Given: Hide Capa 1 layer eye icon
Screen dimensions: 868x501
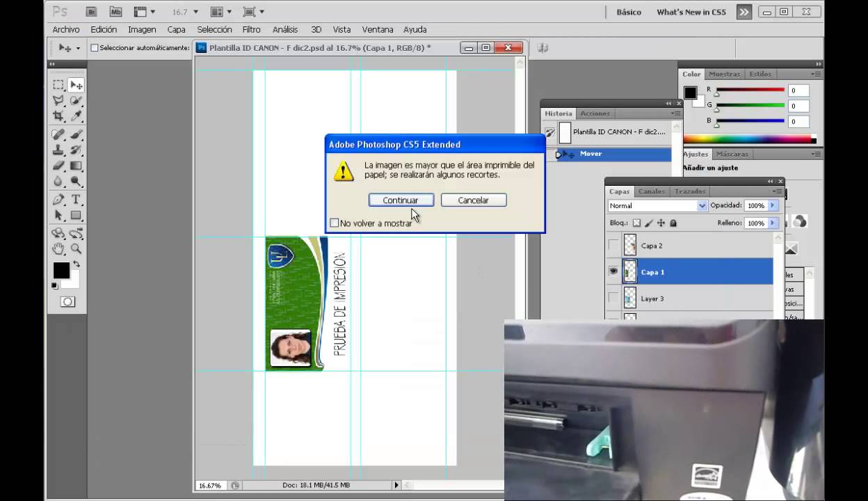Looking at the screenshot, I should pos(613,272).
